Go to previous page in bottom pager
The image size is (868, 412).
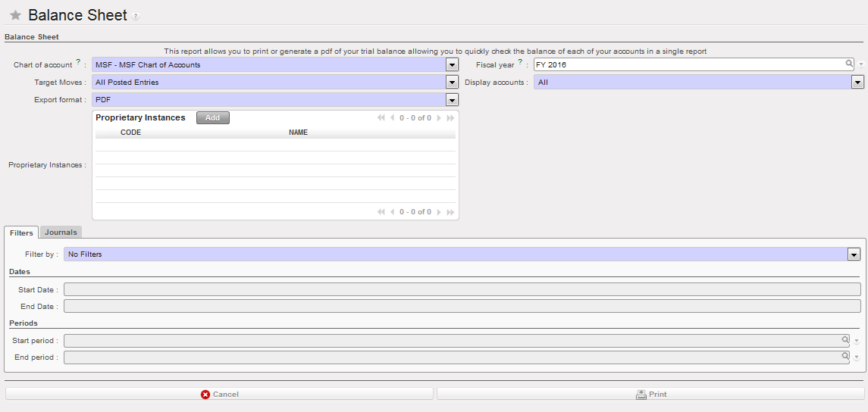(393, 212)
